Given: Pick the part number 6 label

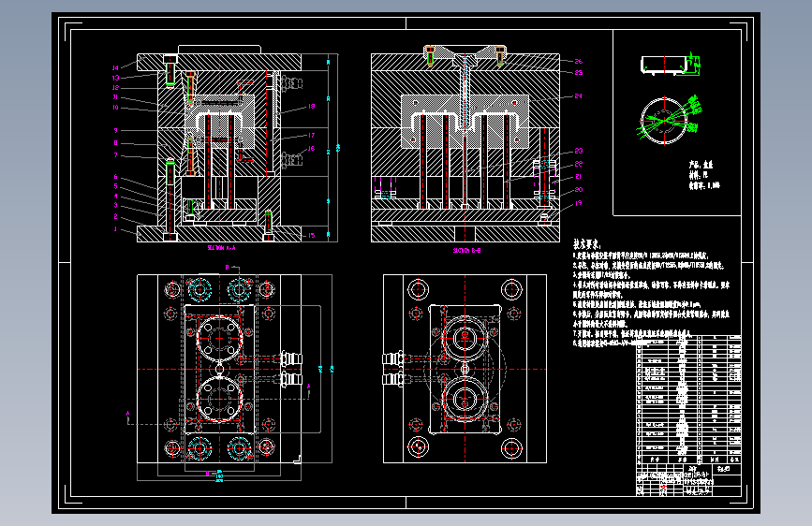Looking at the screenshot, I should pos(115,177).
